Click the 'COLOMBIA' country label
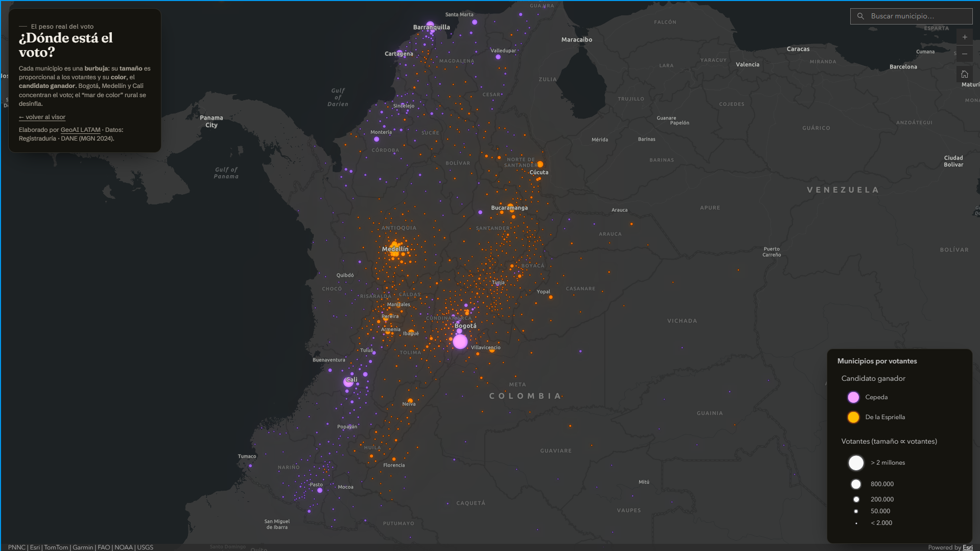 (525, 396)
